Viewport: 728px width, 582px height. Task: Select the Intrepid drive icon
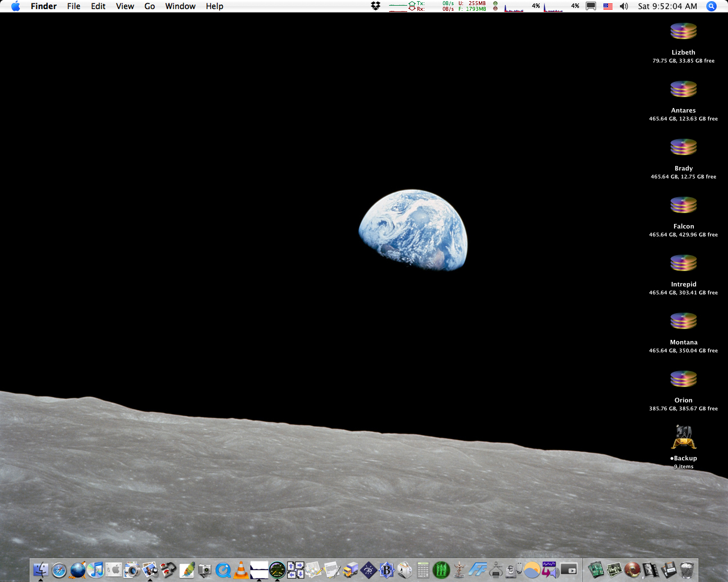(x=684, y=263)
